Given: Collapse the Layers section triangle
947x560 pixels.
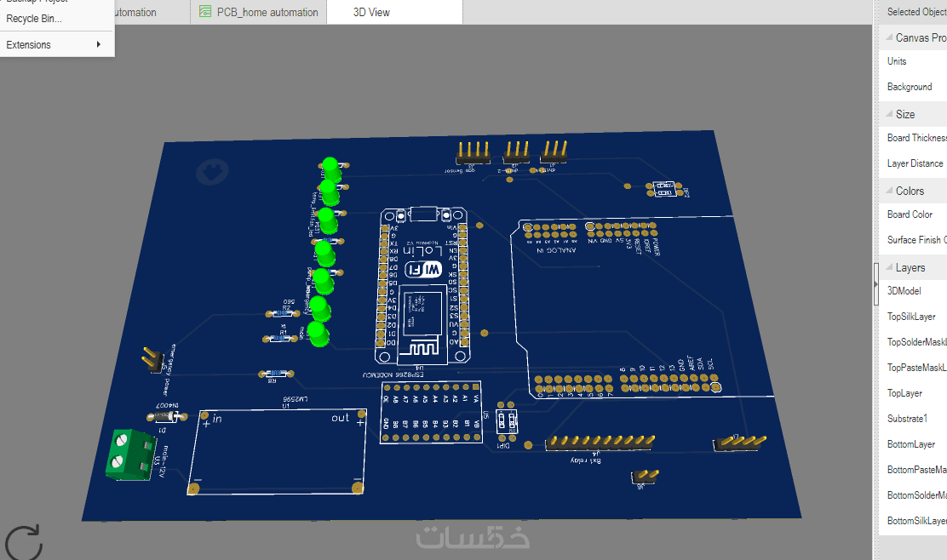Looking at the screenshot, I should point(889,267).
